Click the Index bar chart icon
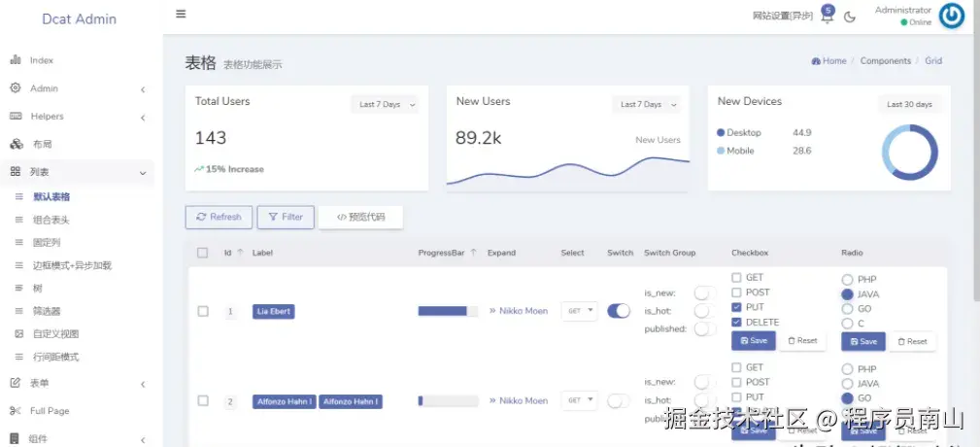 click(16, 60)
